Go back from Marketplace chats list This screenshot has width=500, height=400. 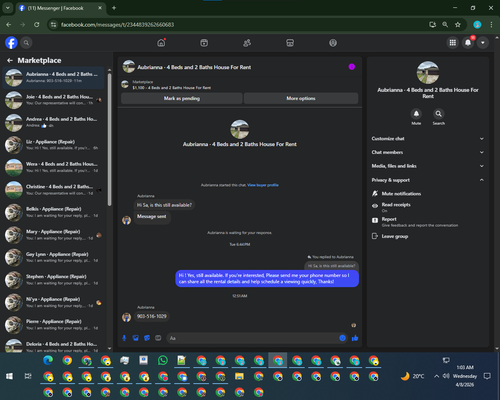[x=10, y=60]
